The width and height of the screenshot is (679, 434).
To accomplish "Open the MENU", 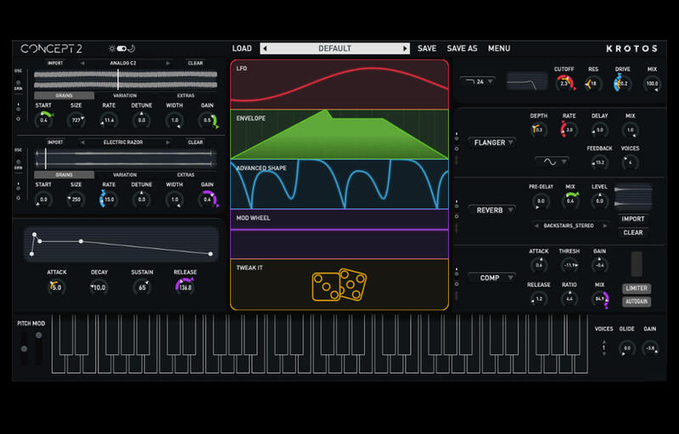I will click(499, 49).
